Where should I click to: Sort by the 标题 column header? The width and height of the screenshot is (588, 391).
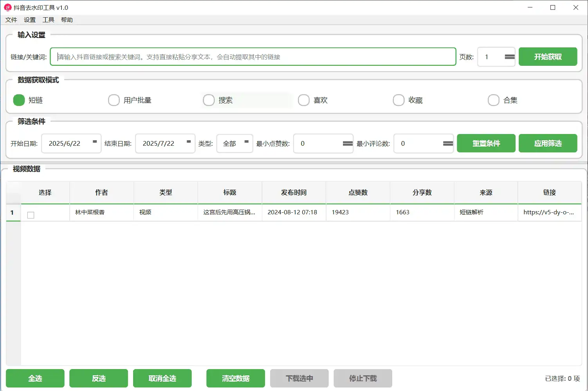point(230,192)
